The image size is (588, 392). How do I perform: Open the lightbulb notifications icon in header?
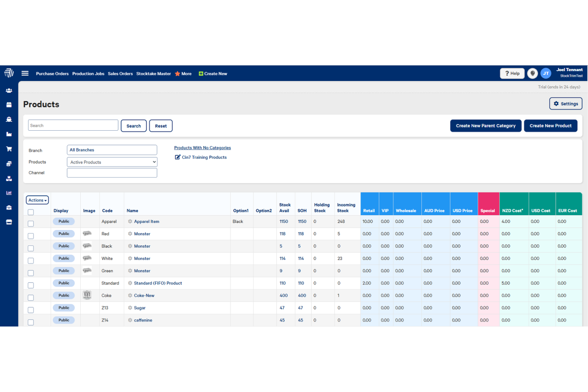click(x=532, y=73)
